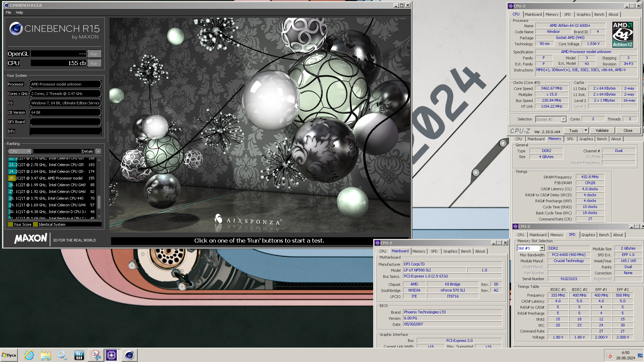
Task: Click the ranking list scroll-down arrow
Action: coord(99,216)
